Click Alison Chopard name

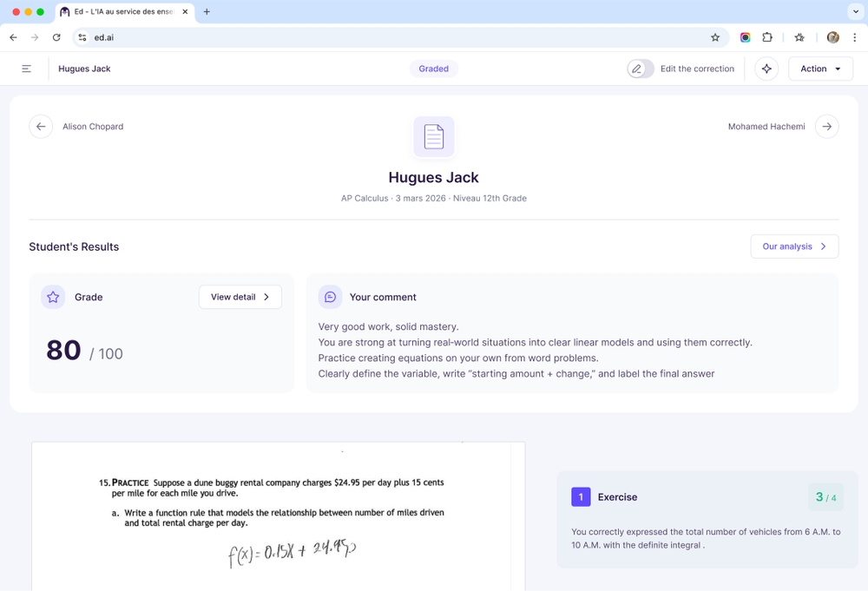[93, 127]
